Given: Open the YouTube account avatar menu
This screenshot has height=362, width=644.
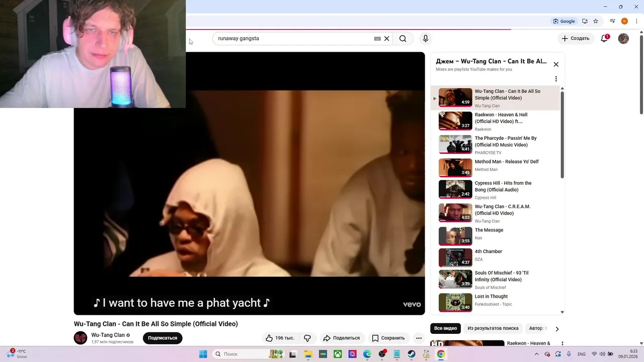Looking at the screenshot, I should pos(623,39).
